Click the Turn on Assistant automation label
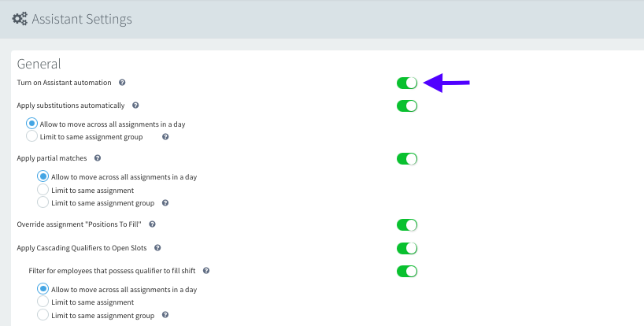This screenshot has height=326, width=644. (x=64, y=83)
